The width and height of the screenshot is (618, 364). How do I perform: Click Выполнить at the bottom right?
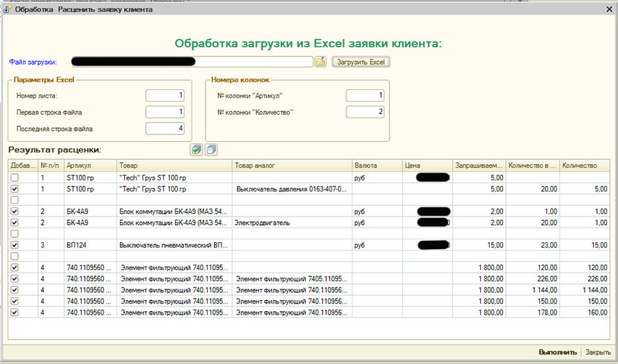[557, 352]
